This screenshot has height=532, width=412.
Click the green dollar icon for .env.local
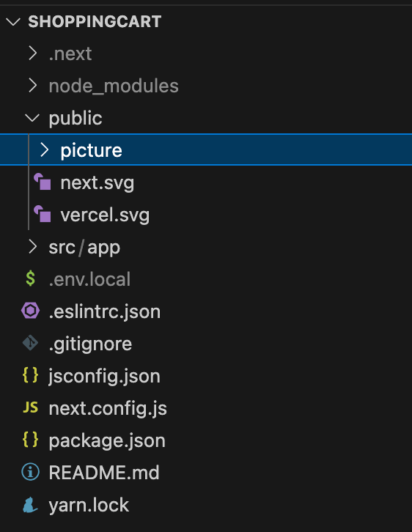pyautogui.click(x=31, y=278)
